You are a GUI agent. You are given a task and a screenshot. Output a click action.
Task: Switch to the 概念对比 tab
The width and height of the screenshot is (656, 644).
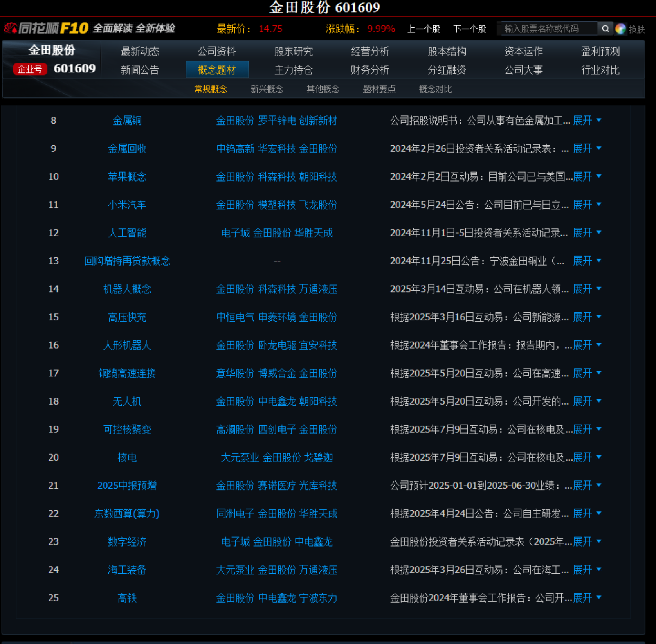(x=435, y=89)
